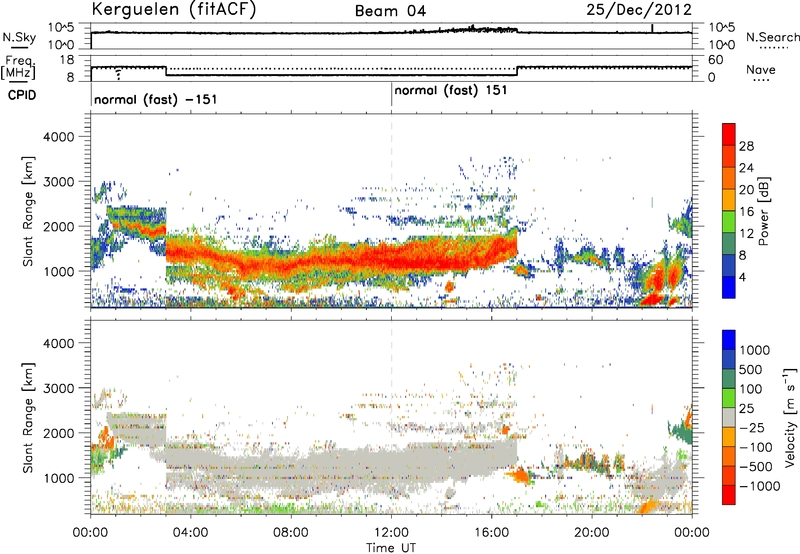Click the '60' tick on Nave axis

716,60
